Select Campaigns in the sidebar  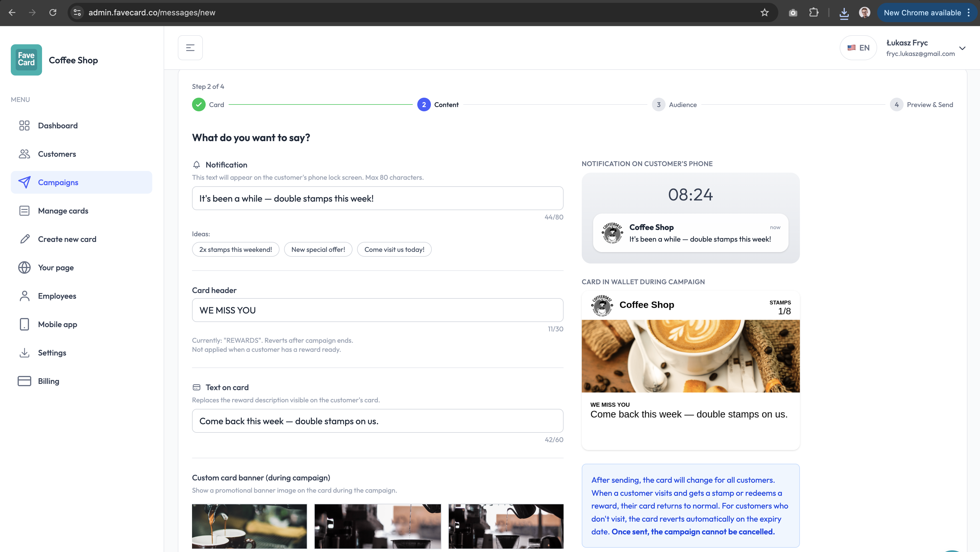point(58,182)
